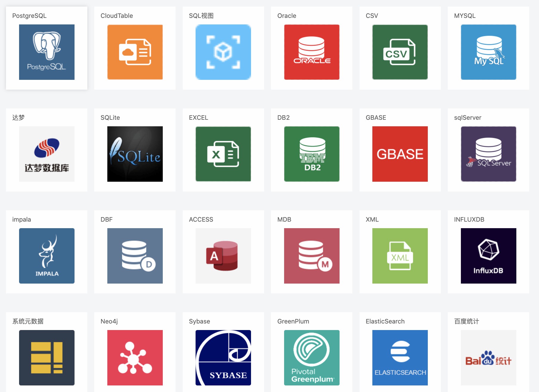Select the CSV file icon
Image resolution: width=539 pixels, height=392 pixels.
point(400,52)
